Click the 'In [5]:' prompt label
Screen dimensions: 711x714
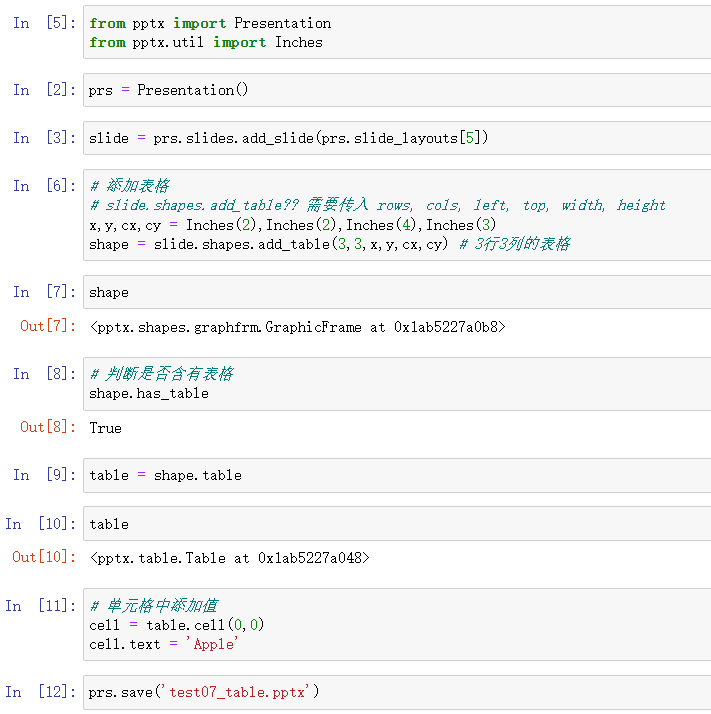coord(45,23)
